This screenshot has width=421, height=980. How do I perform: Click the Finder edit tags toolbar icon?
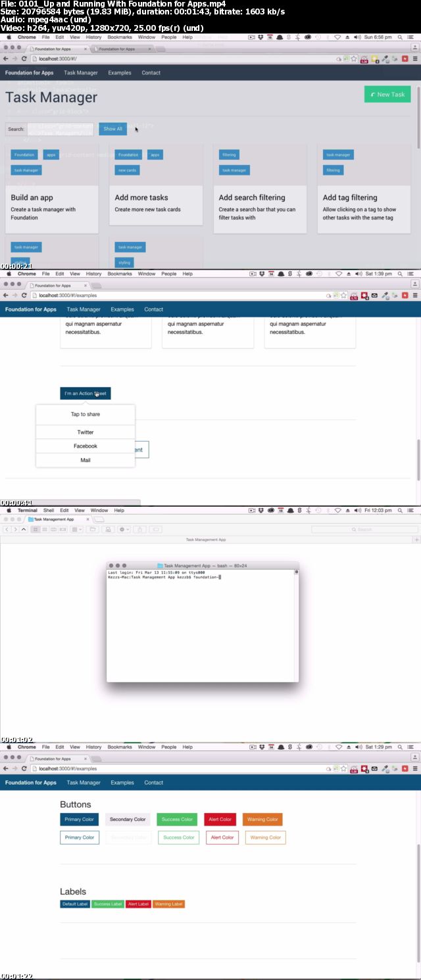click(156, 529)
